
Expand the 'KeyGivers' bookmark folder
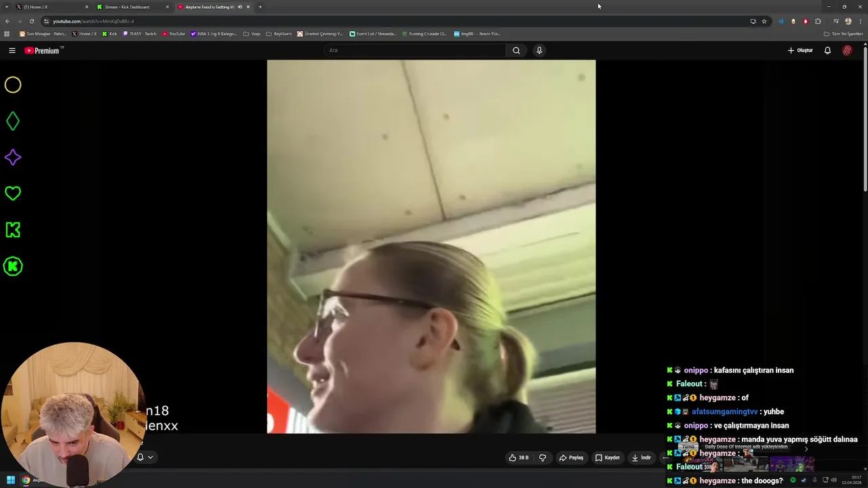(x=279, y=33)
